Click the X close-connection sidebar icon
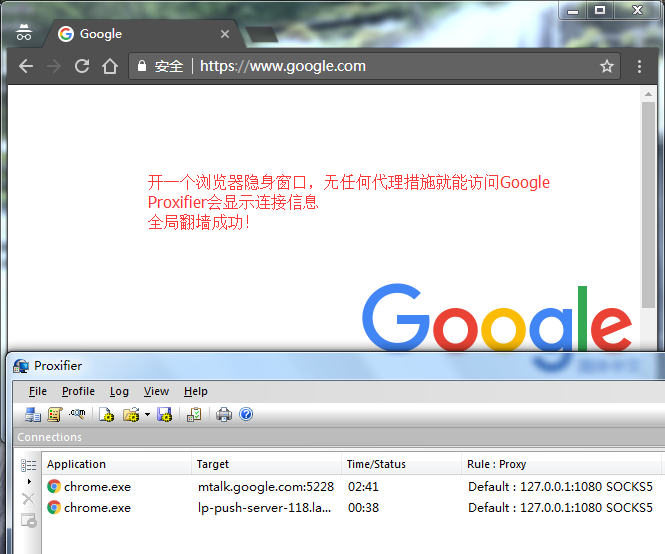The width and height of the screenshot is (665, 554). [28, 499]
